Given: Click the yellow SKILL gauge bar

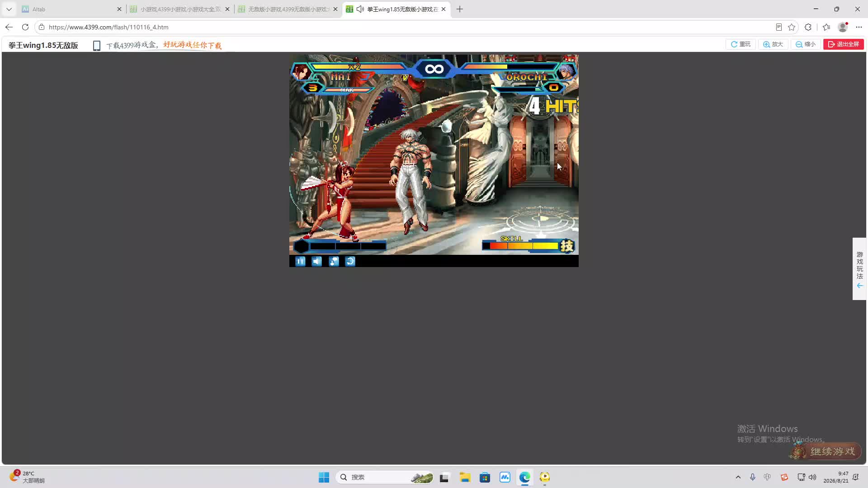Looking at the screenshot, I should [x=520, y=245].
